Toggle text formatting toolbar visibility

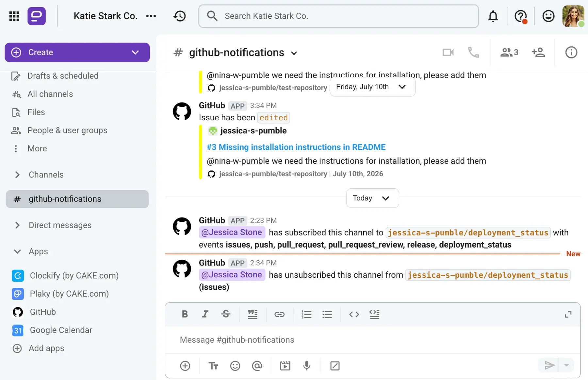[x=213, y=366]
